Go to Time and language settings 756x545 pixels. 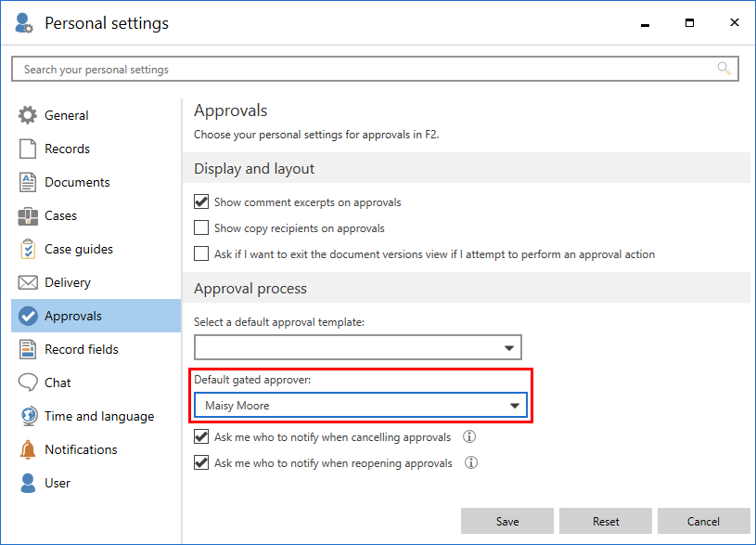(x=96, y=416)
